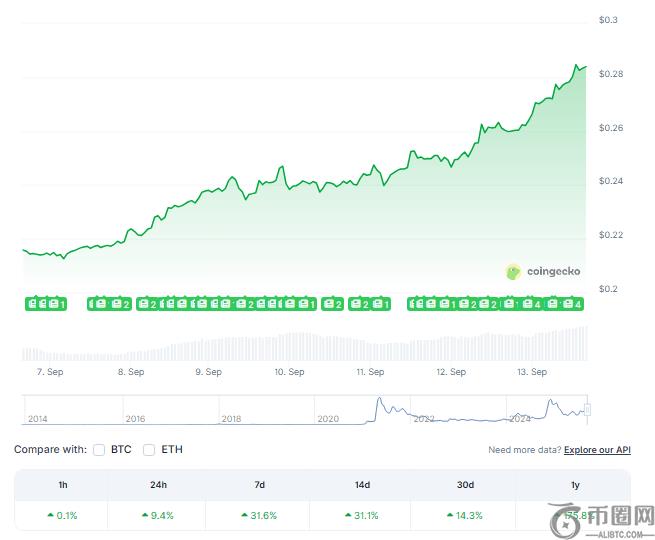Click the range handle at navigator's right end
Viewport: 655px width, 540px height.
(x=588, y=409)
